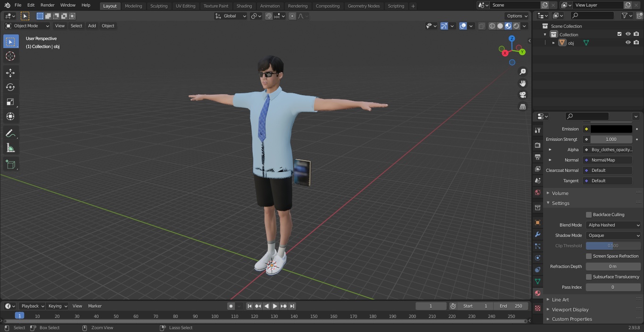Click the Boy_clothes_opacity alpha texture field
644x332 pixels.
point(608,150)
